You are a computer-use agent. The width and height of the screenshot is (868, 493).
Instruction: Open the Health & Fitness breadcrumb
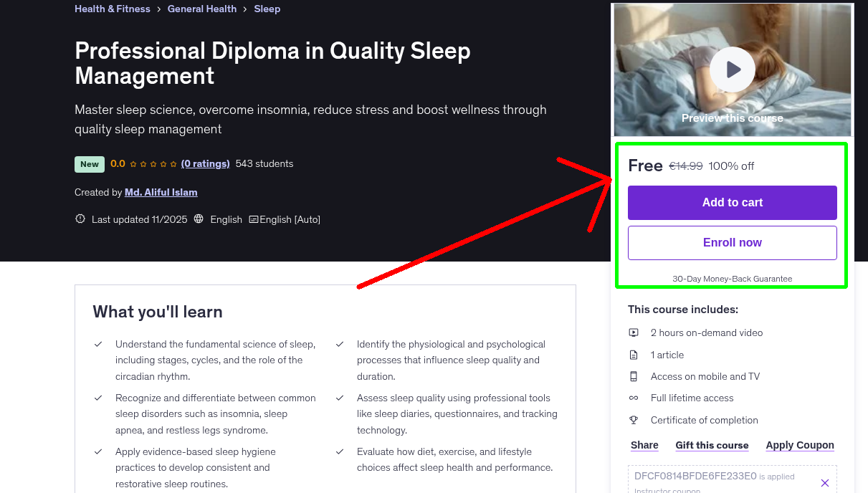(x=112, y=9)
